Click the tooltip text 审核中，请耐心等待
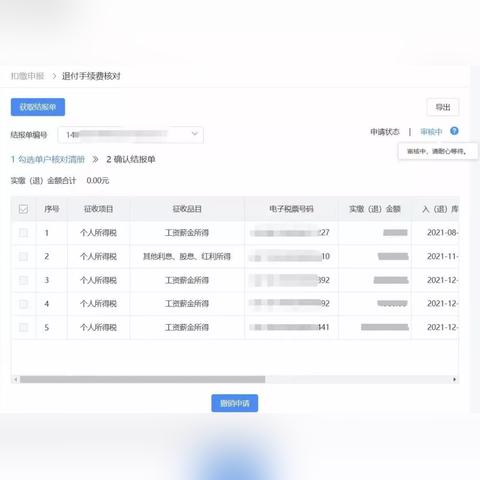 (x=436, y=151)
